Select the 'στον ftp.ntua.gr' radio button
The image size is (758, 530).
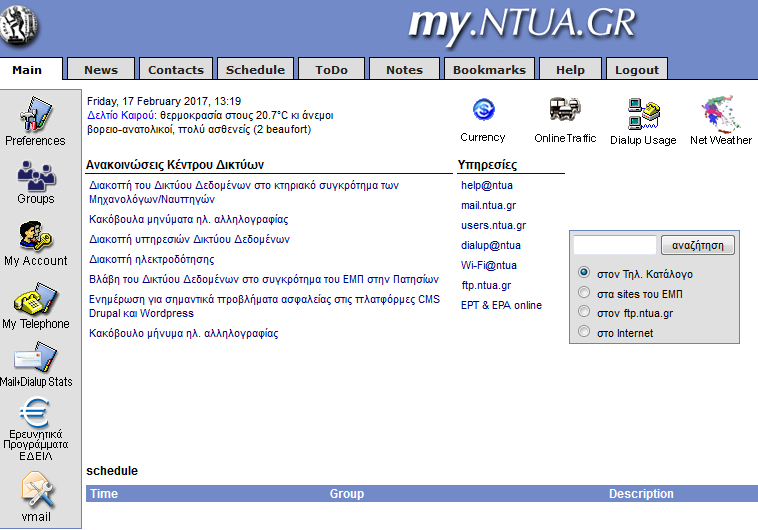[x=584, y=311]
